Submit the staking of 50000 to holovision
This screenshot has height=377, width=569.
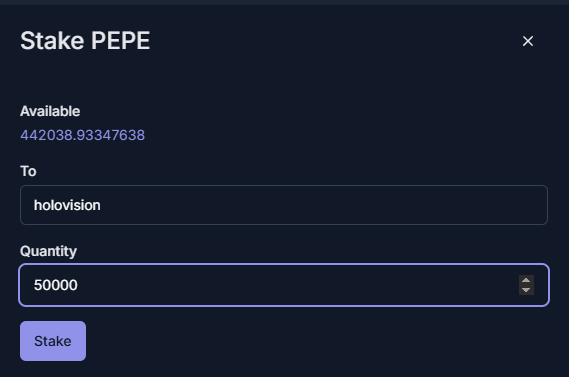coord(53,341)
